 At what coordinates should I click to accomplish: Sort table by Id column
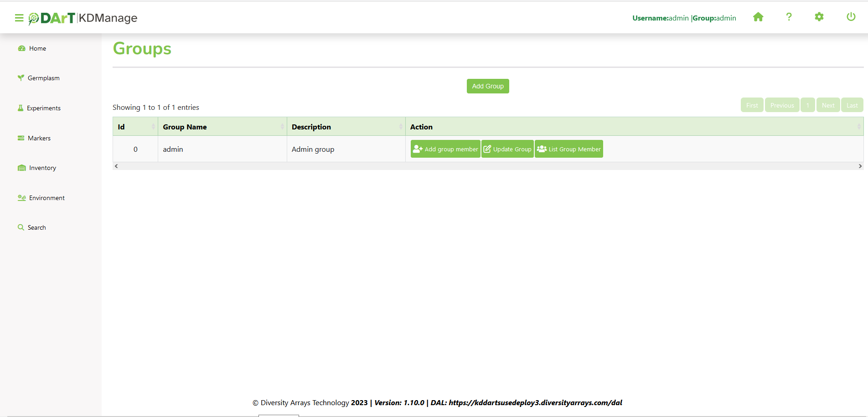click(135, 127)
